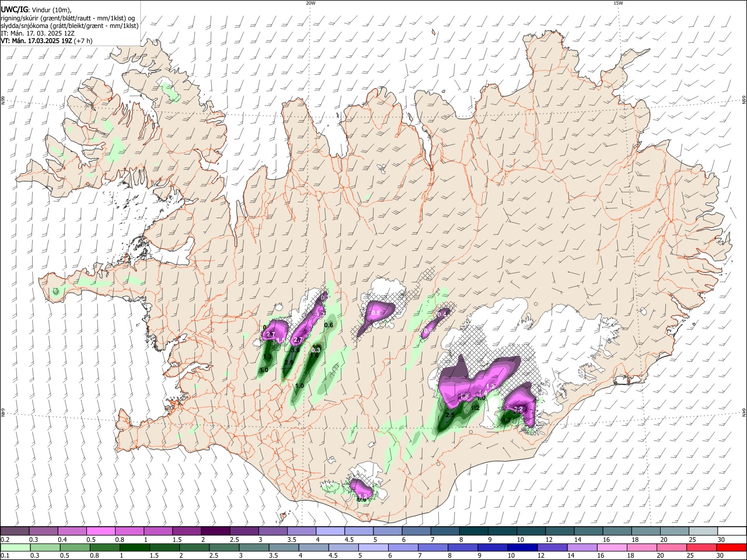Click the 'IT: Mán. 17. 03. 2025 12Z' line

[37, 33]
